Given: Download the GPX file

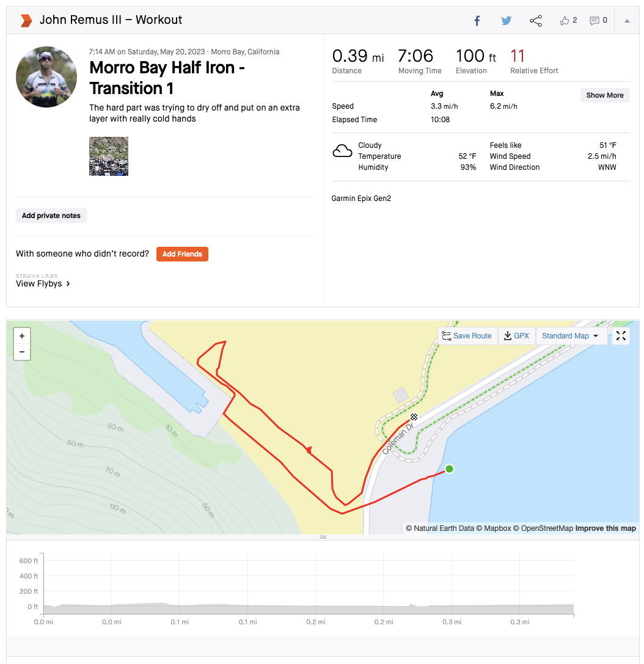Looking at the screenshot, I should pyautogui.click(x=517, y=336).
